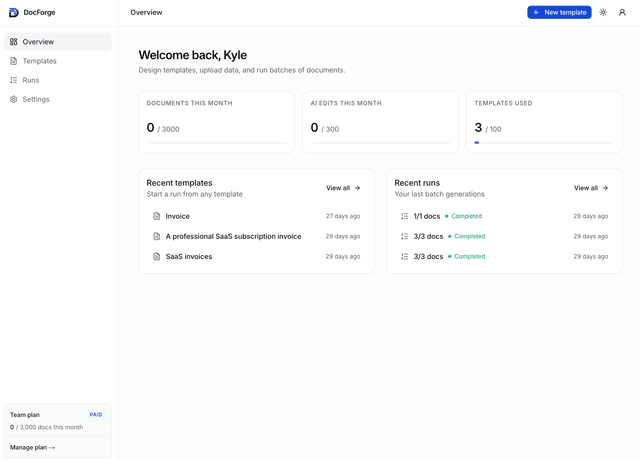Screen dimensions: 640x460
Task: Click file icon for professional SaaS subscription invoice
Action: click(x=156, y=236)
